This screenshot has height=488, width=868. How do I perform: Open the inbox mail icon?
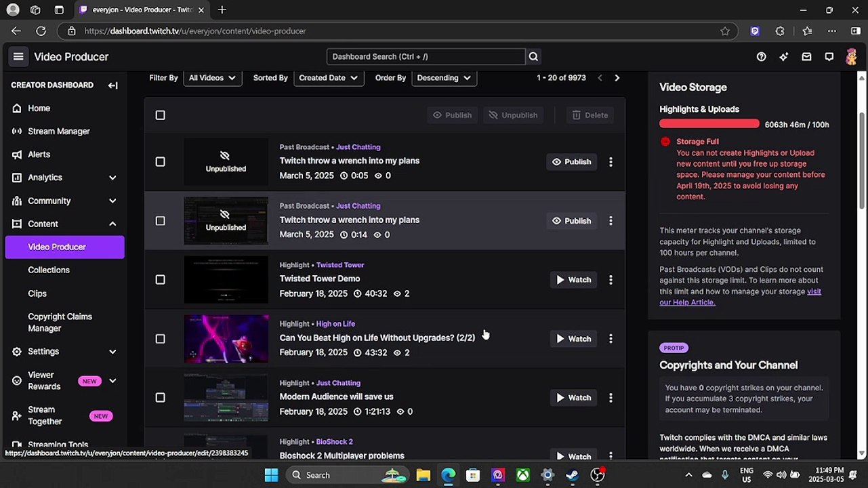[x=806, y=57]
